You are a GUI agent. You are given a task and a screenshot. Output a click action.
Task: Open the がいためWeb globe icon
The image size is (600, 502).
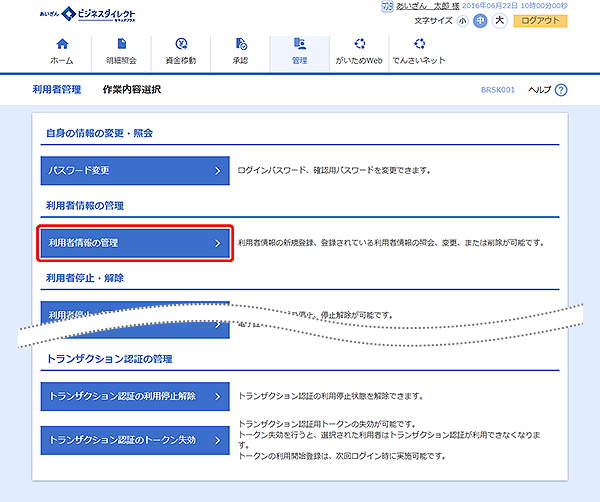tap(358, 44)
